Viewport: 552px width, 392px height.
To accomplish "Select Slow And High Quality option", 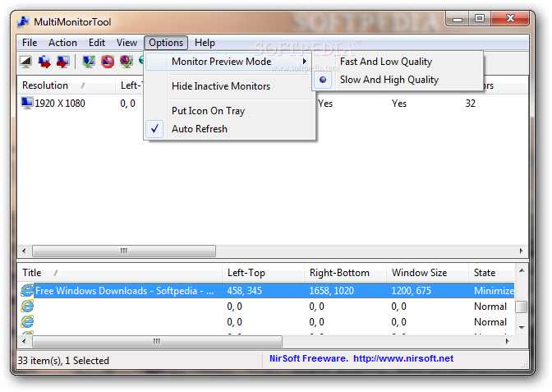I will (x=398, y=80).
